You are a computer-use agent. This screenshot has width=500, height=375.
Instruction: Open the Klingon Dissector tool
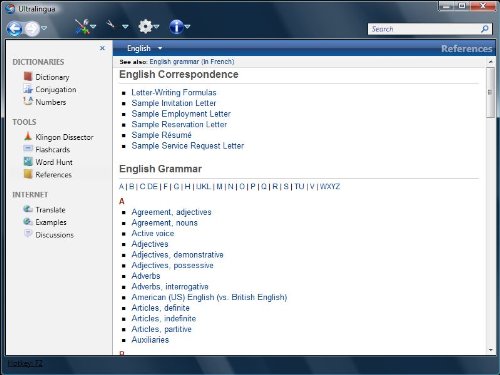tap(59, 137)
